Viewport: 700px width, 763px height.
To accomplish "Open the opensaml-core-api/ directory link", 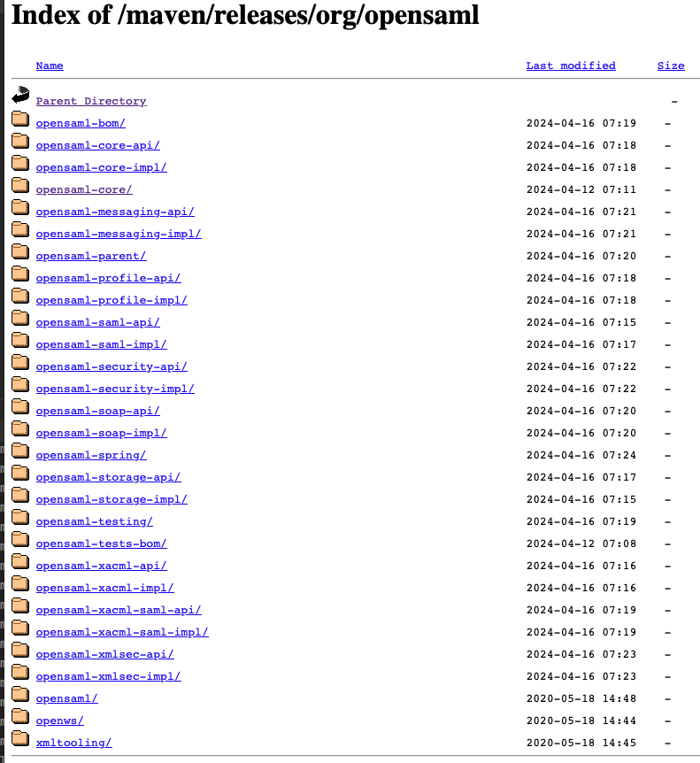I will 97,145.
